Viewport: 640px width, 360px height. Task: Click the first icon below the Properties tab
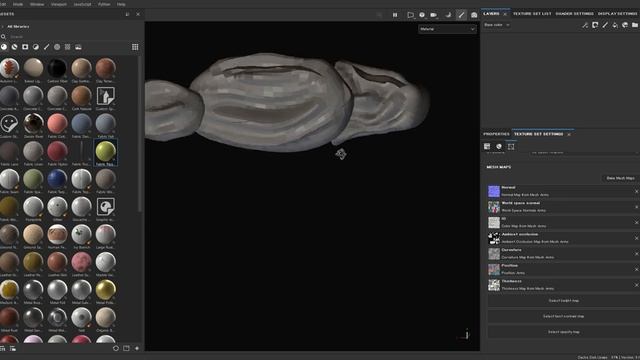(487, 146)
